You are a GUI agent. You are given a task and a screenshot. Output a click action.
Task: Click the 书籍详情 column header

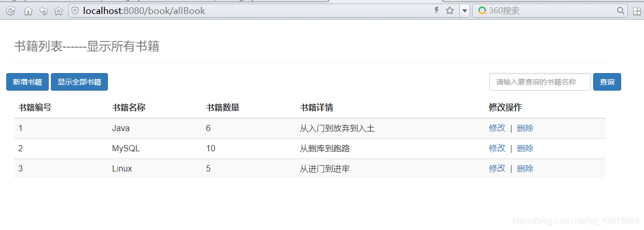click(x=317, y=108)
